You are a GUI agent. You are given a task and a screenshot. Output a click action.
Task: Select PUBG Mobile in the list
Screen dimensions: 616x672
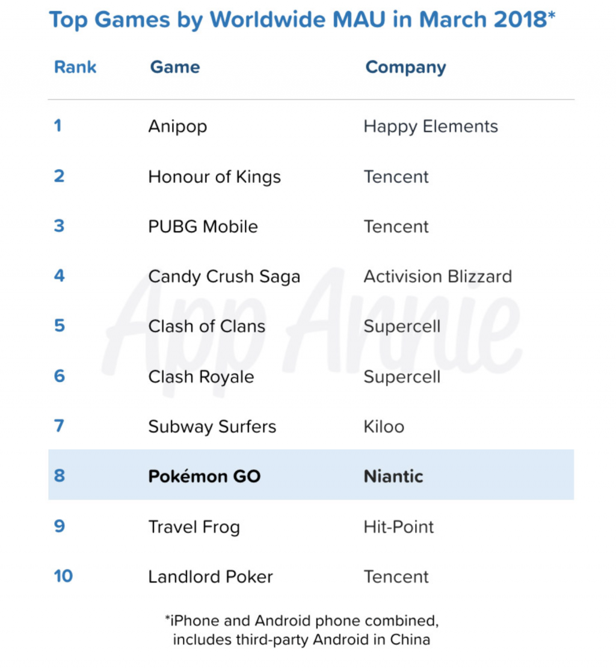[x=203, y=227]
